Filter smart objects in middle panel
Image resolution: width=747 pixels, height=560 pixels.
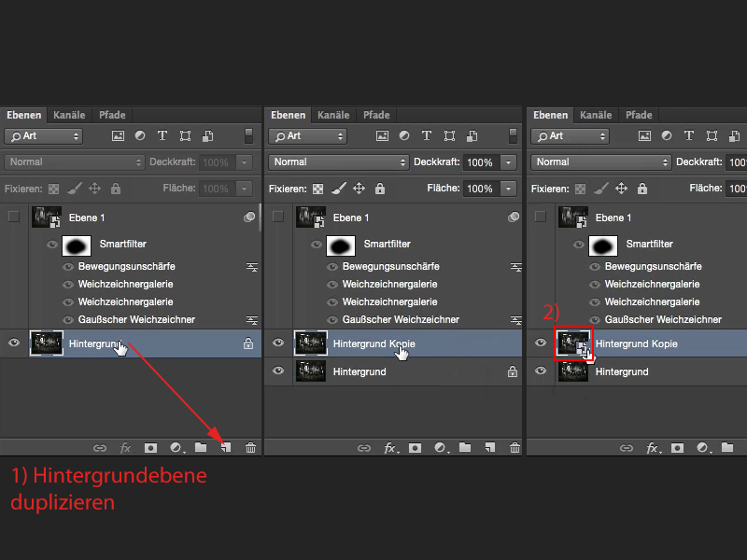(472, 136)
